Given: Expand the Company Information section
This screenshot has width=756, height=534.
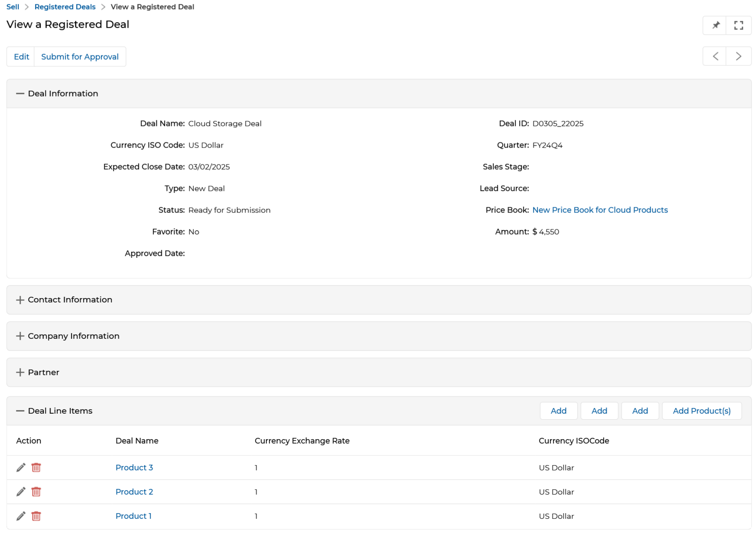Looking at the screenshot, I should (20, 336).
